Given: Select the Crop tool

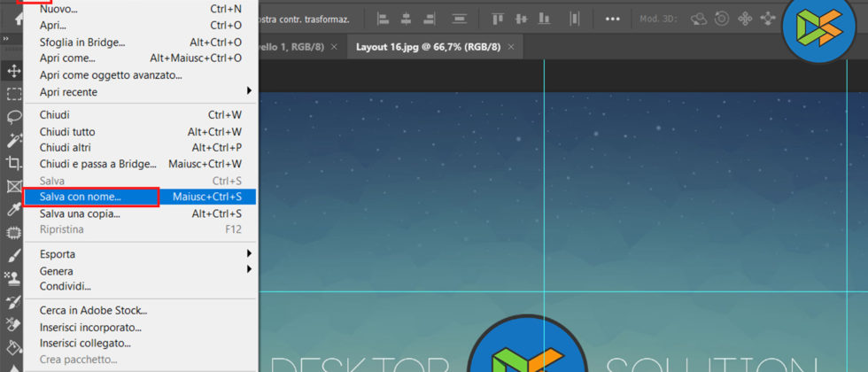Looking at the screenshot, I should (x=13, y=163).
